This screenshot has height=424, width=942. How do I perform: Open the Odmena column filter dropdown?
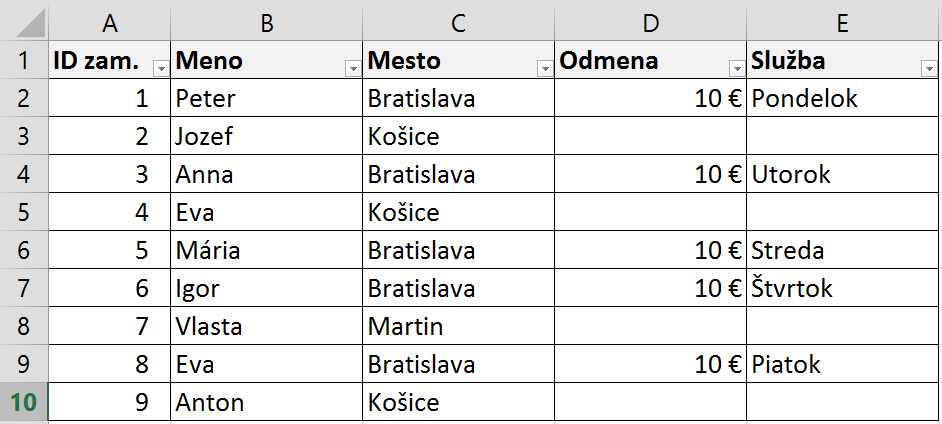737,70
